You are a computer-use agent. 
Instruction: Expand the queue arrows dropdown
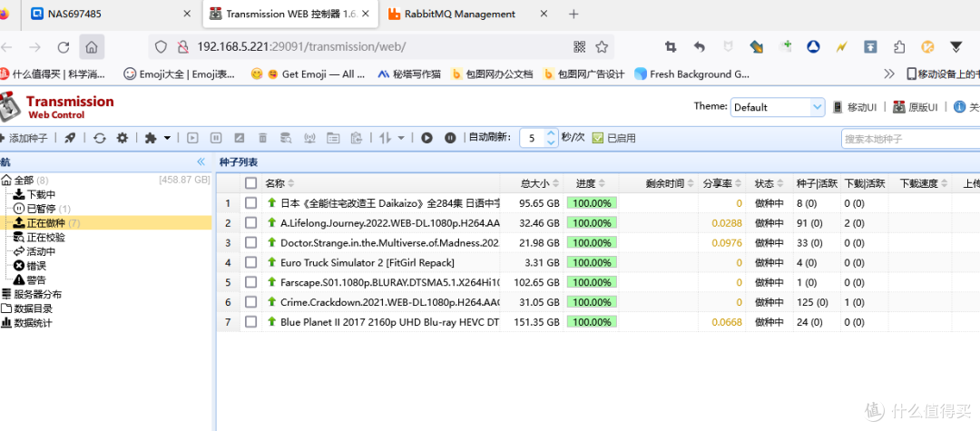point(401,138)
